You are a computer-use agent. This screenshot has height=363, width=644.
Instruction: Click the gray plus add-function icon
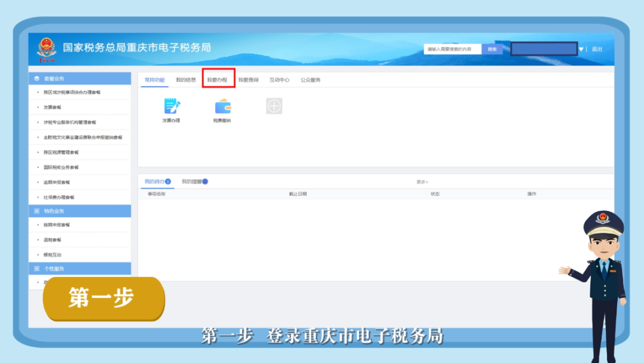point(274,106)
